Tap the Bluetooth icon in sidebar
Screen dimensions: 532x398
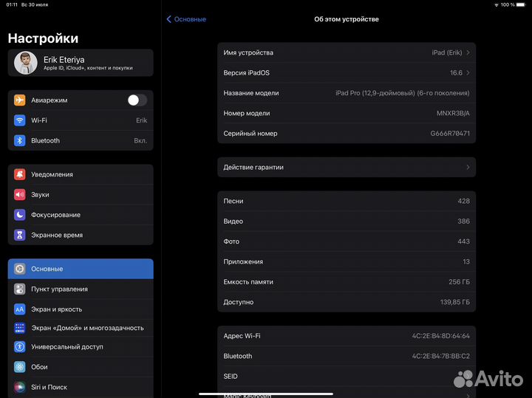click(20, 140)
